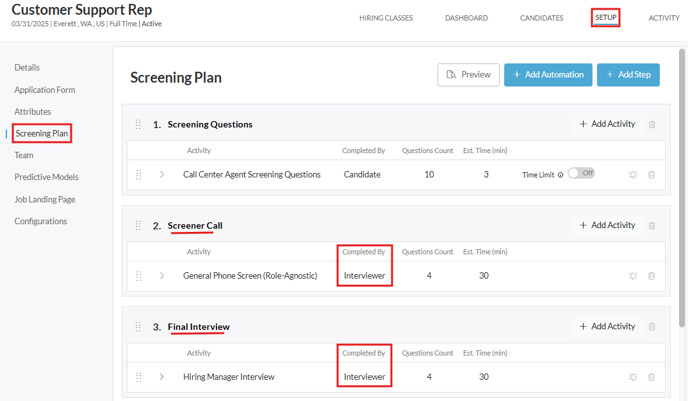Expand the General Phone Screen activity
This screenshot has width=688, height=401.
point(162,276)
